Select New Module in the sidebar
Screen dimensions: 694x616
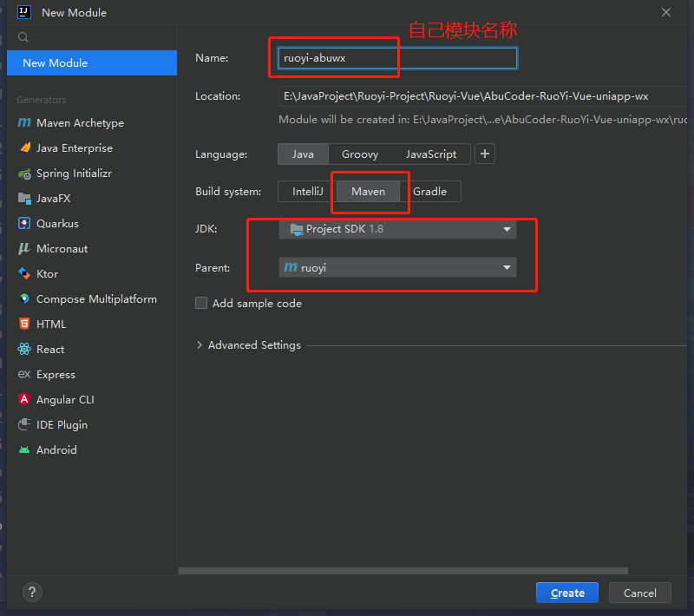(92, 62)
